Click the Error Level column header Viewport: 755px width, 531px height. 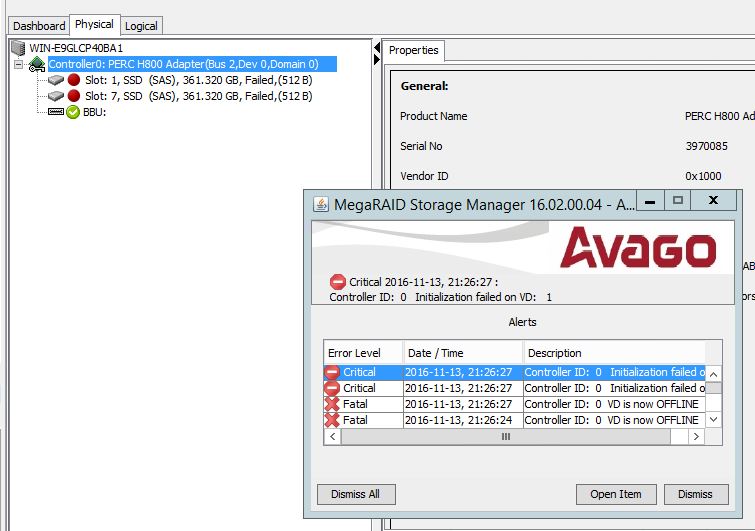[x=363, y=353]
